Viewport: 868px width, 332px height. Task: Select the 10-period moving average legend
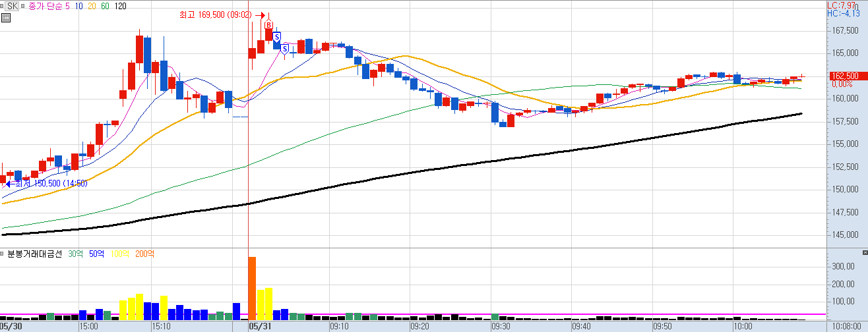click(78, 6)
